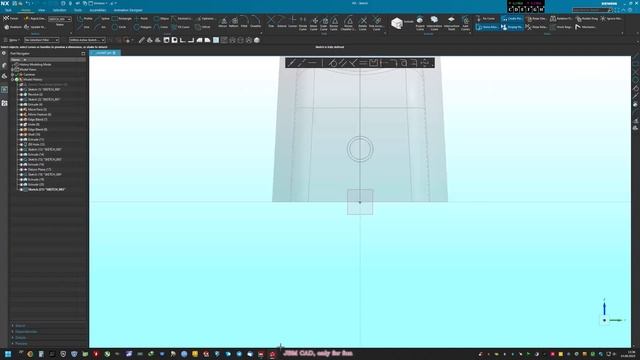Select the Chamfer tool
Screen dimensions: 640x360
pos(256,22)
